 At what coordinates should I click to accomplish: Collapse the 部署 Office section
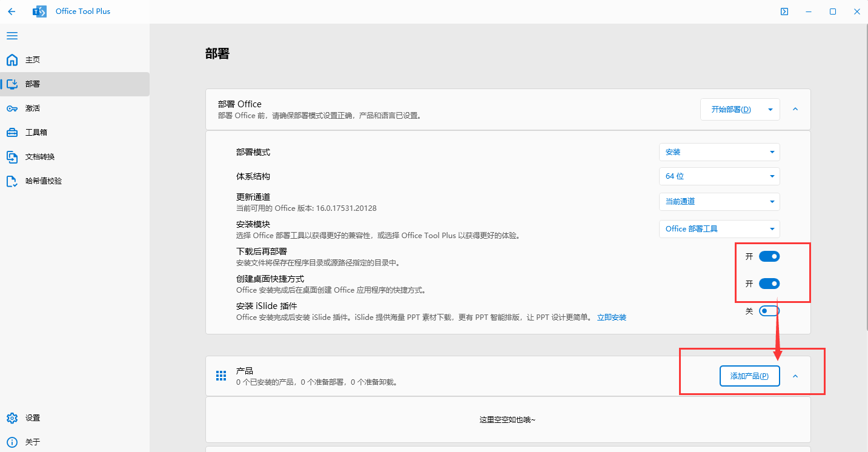[x=795, y=109]
